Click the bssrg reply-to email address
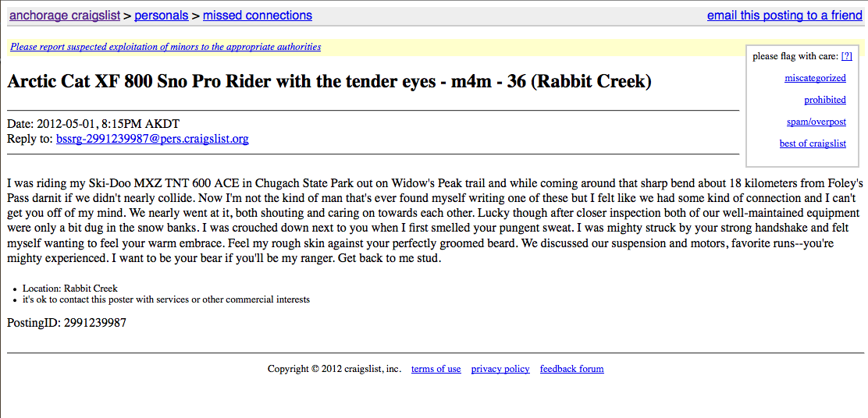Image resolution: width=868 pixels, height=418 pixels. pos(152,140)
